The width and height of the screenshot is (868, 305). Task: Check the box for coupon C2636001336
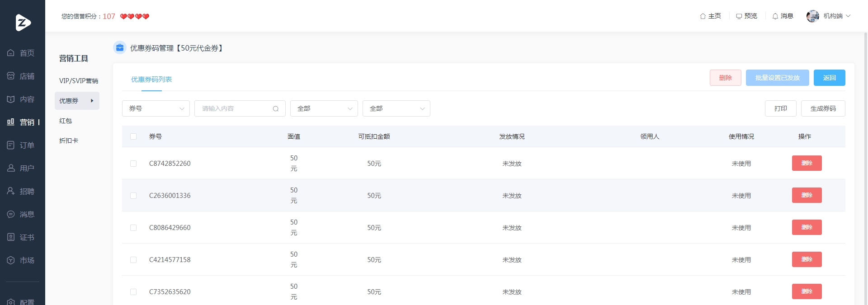tap(133, 196)
